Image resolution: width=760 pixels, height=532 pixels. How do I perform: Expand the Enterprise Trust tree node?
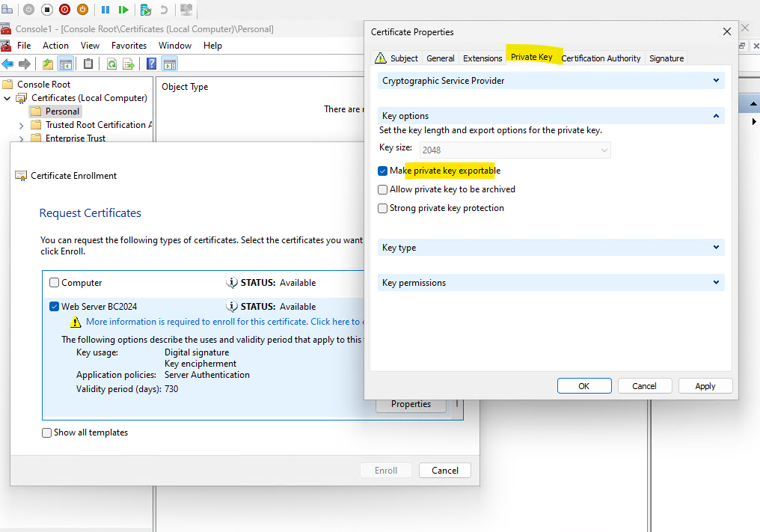pyautogui.click(x=22, y=138)
